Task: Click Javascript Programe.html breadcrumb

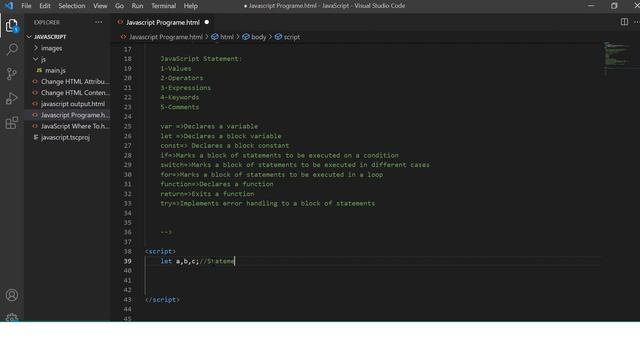Action: click(x=166, y=37)
